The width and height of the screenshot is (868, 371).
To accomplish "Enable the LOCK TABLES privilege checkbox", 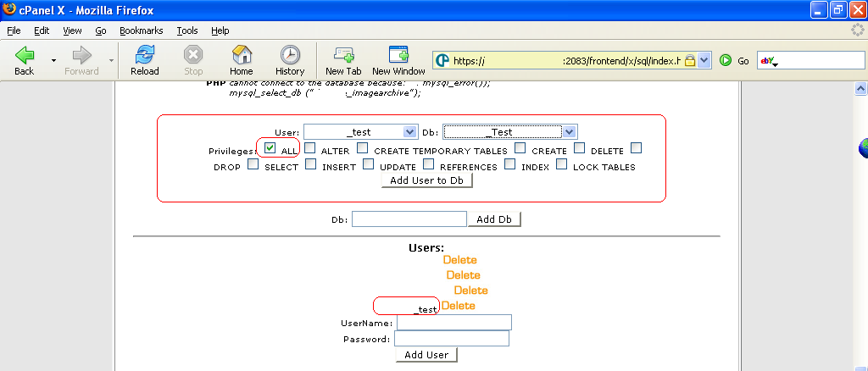I will (562, 163).
